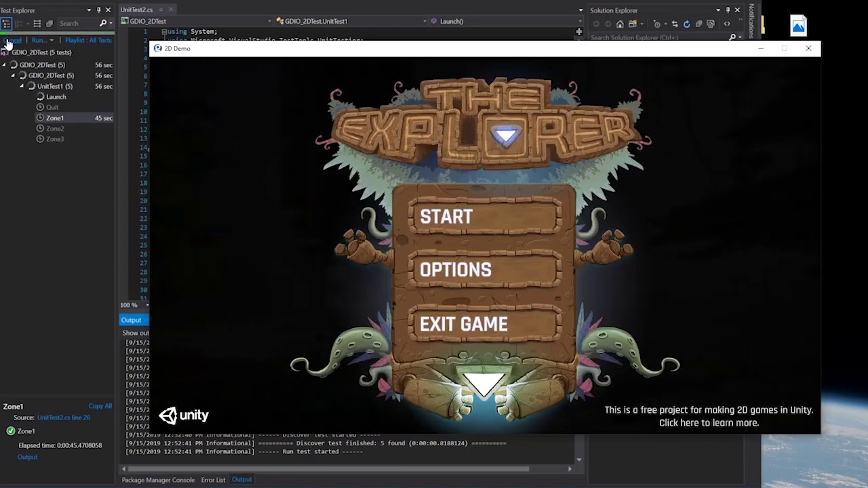Close the Test Explorer panel
This screenshot has width=868, height=488.
[x=108, y=10]
